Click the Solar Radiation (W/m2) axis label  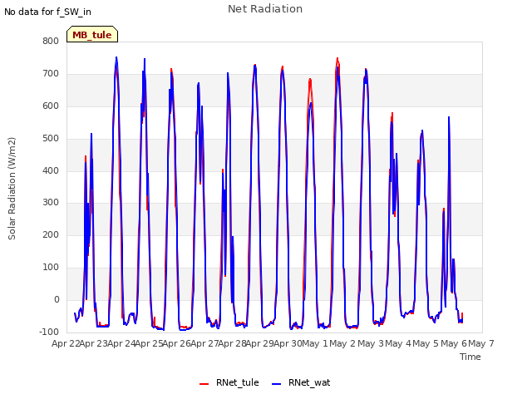pyautogui.click(x=12, y=189)
